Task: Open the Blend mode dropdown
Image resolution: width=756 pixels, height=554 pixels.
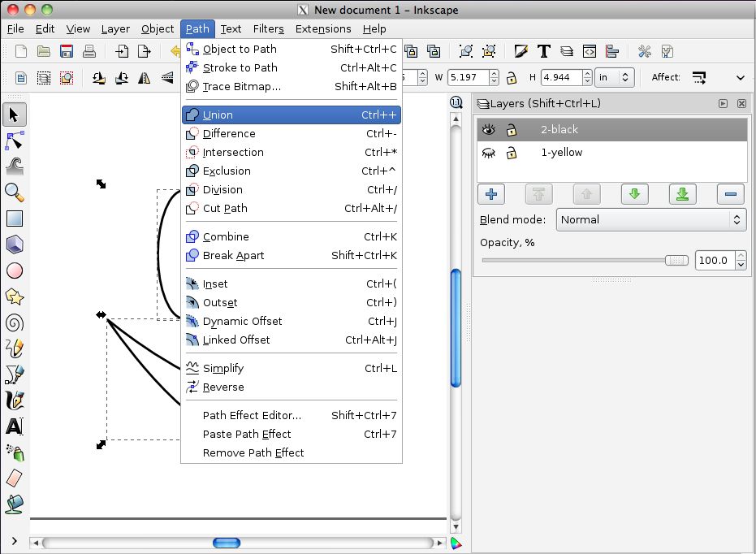Action: point(651,220)
